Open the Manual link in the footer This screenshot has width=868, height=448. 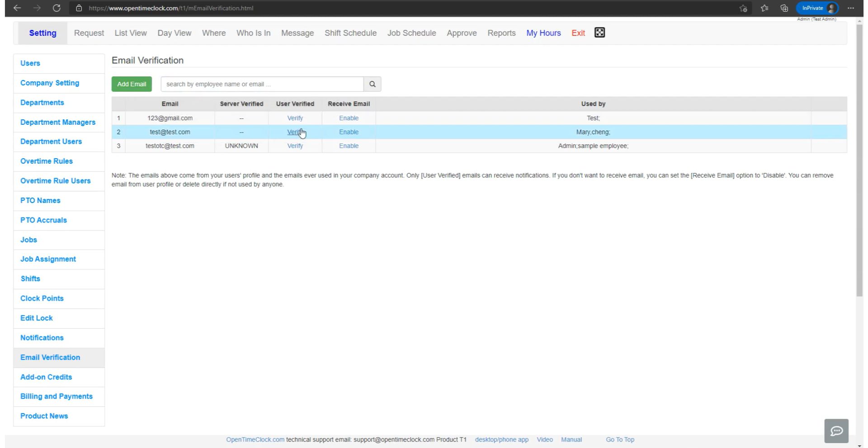571,439
